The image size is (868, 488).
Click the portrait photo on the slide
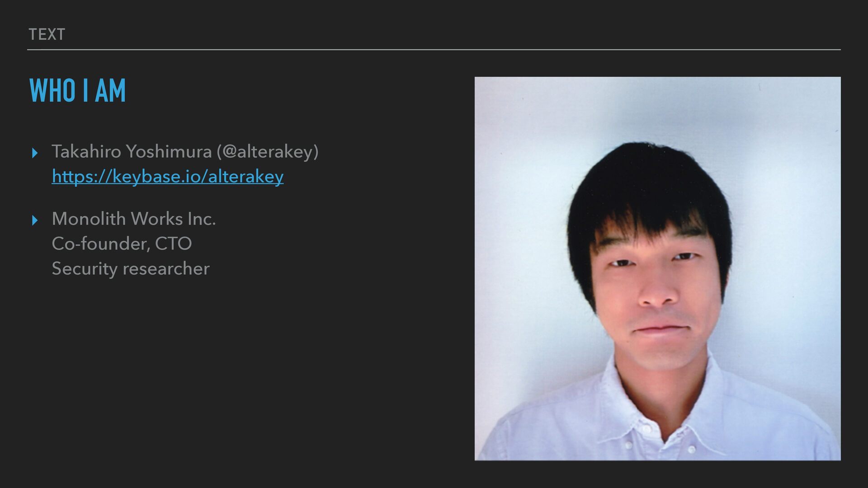pos(657,269)
